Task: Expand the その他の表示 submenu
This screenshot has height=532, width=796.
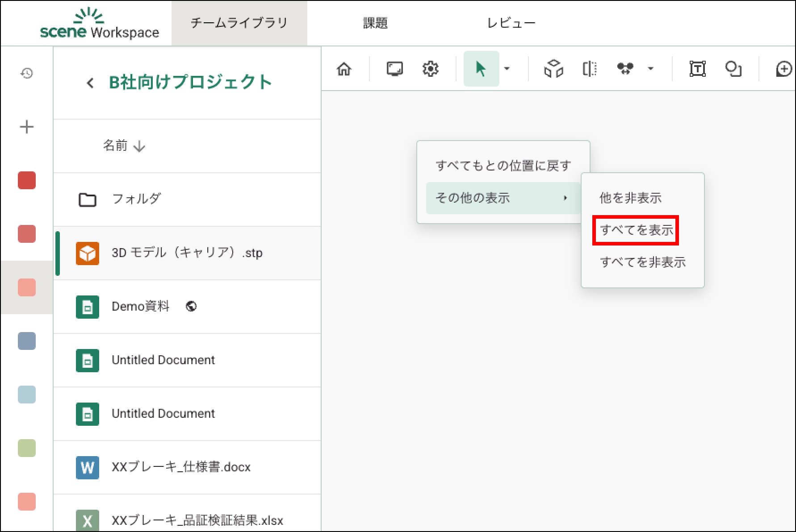Action: (x=503, y=198)
